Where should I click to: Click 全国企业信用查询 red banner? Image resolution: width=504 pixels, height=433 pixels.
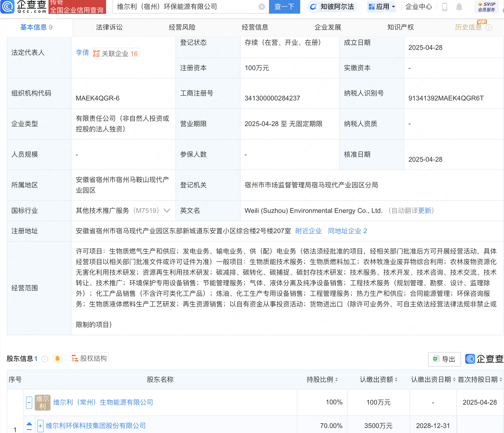(x=77, y=7)
